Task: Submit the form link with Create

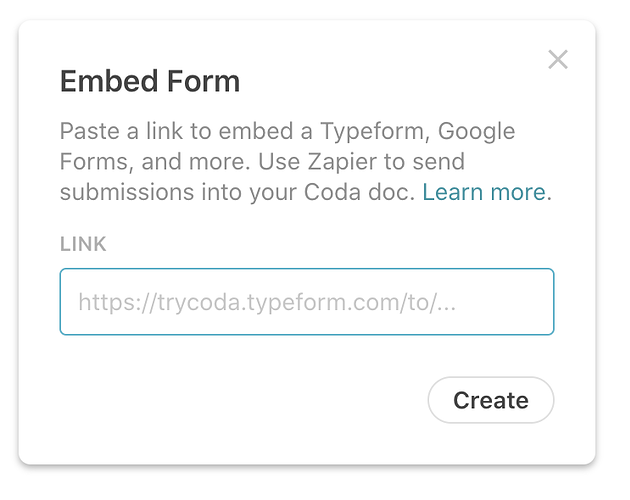Action: click(490, 400)
